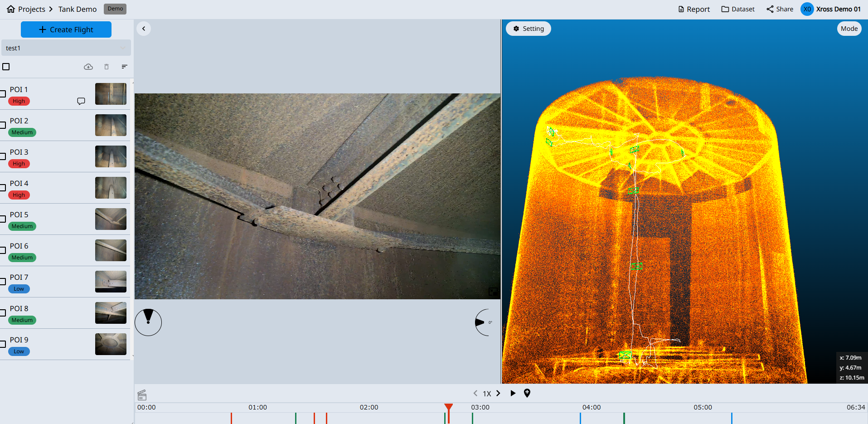
Task: Check the POI 5 checkbox
Action: point(3,219)
